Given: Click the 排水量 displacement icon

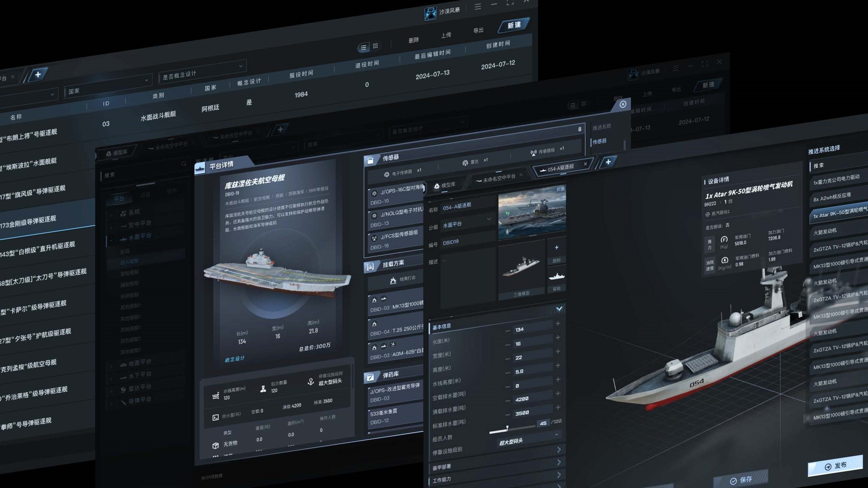Looking at the screenshot, I should tap(215, 418).
